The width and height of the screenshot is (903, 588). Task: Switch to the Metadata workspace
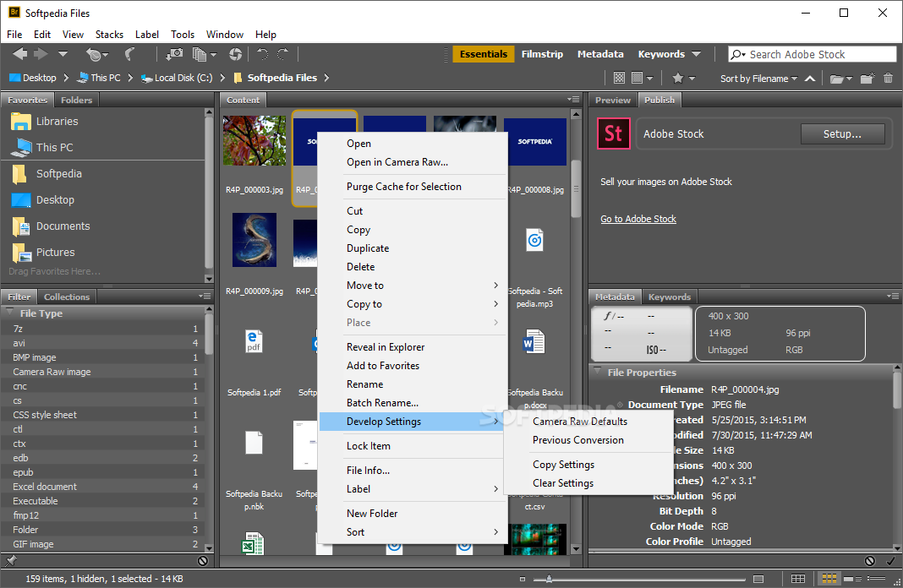pyautogui.click(x=600, y=54)
